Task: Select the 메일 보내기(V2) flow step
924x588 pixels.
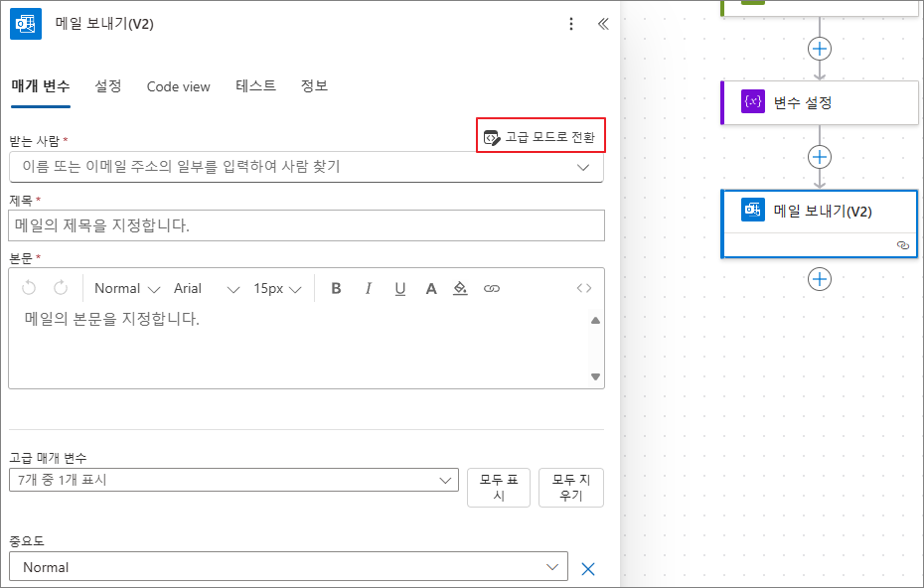Action: tap(820, 223)
